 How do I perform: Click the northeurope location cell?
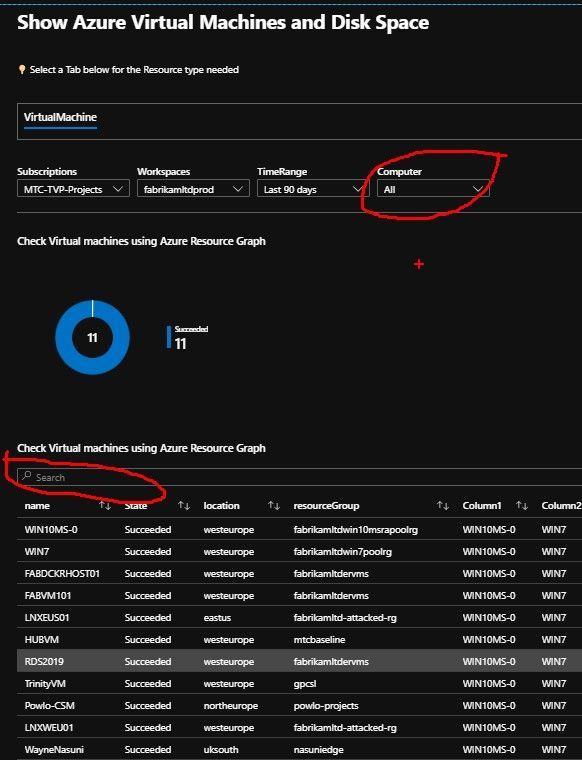tap(231, 706)
